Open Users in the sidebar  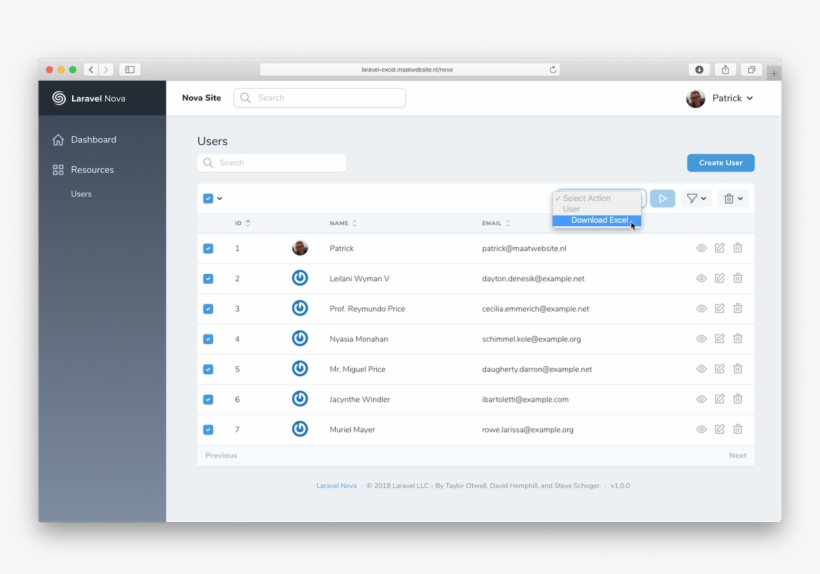(81, 194)
